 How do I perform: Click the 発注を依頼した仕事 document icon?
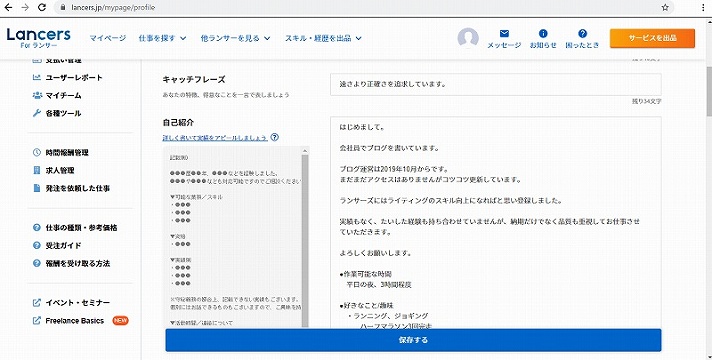[37, 188]
